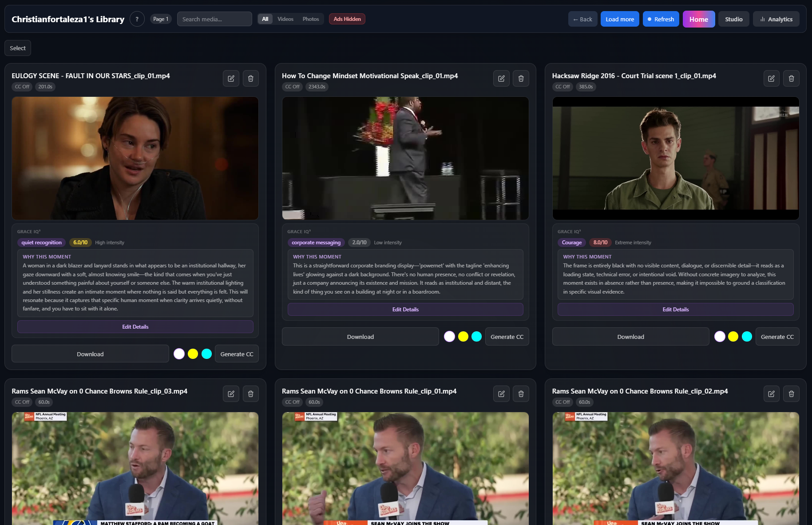Load more media items
812x525 pixels.
coord(620,19)
